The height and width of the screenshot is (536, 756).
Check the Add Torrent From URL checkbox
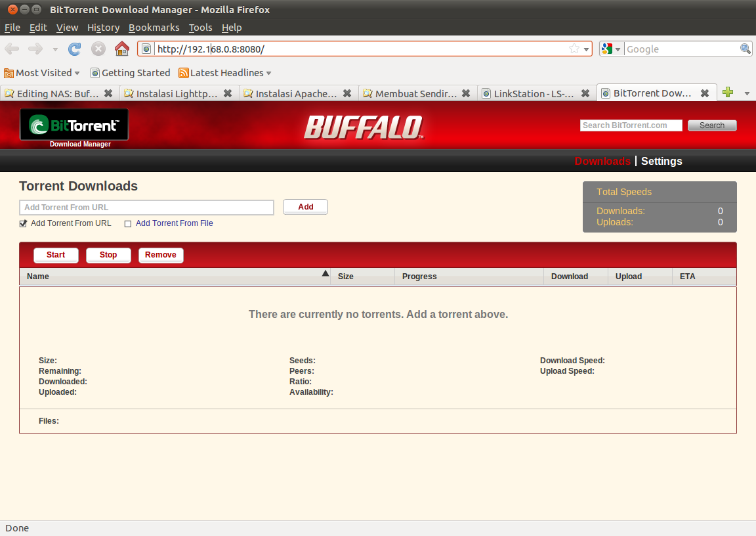[23, 223]
